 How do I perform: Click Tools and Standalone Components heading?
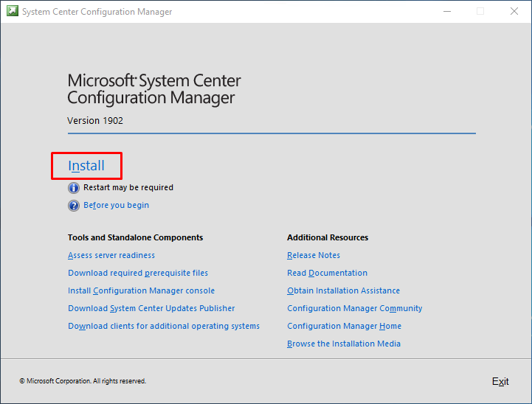pos(135,237)
